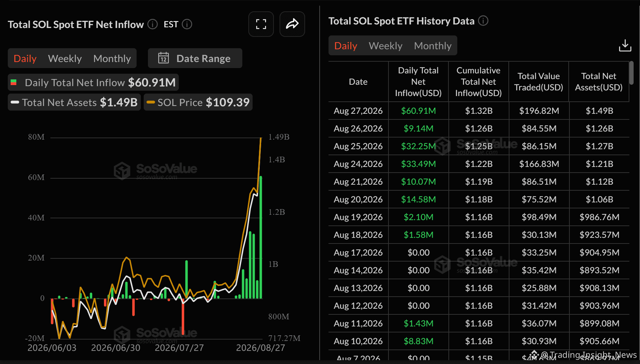Click the info icon beside History Data title
This screenshot has height=364, width=640.
pyautogui.click(x=483, y=21)
